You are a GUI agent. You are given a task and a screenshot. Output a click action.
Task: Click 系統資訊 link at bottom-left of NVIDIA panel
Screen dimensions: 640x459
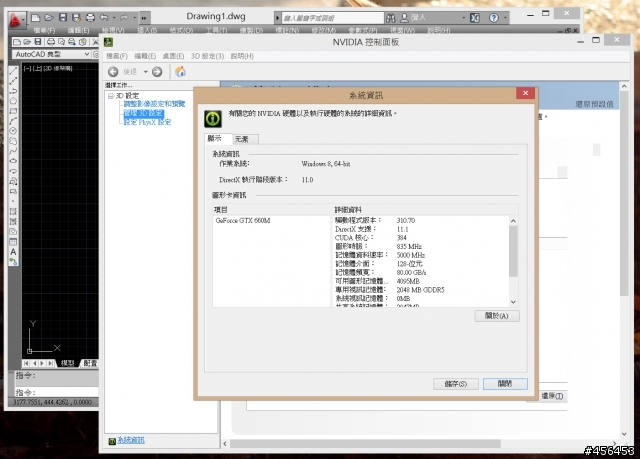coord(131,440)
